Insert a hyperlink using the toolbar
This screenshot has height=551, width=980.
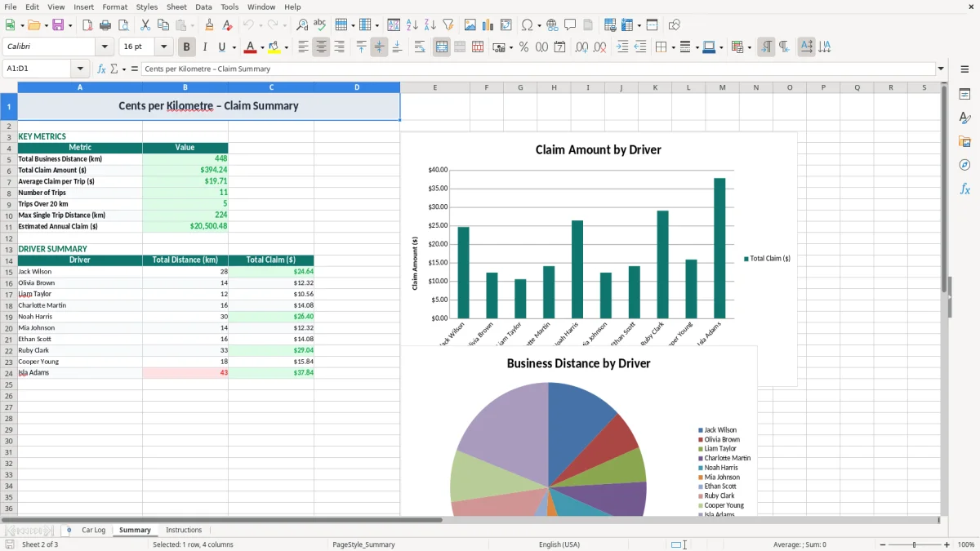[552, 25]
